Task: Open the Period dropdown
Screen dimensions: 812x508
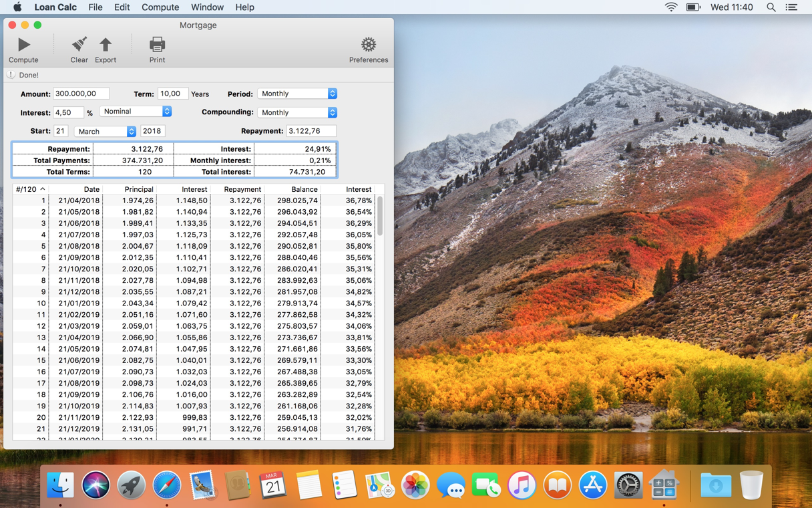Action: point(297,94)
